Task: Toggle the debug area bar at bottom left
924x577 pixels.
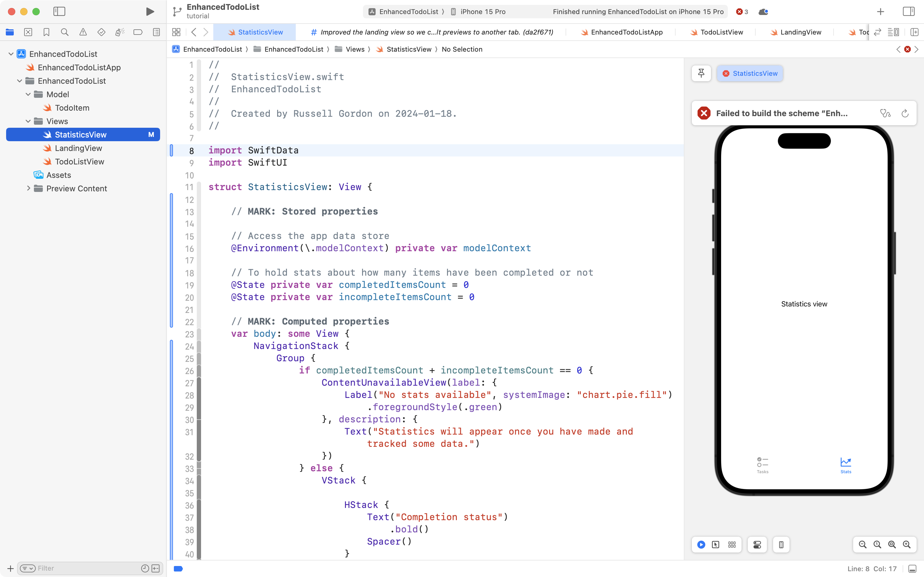Action: (178, 569)
